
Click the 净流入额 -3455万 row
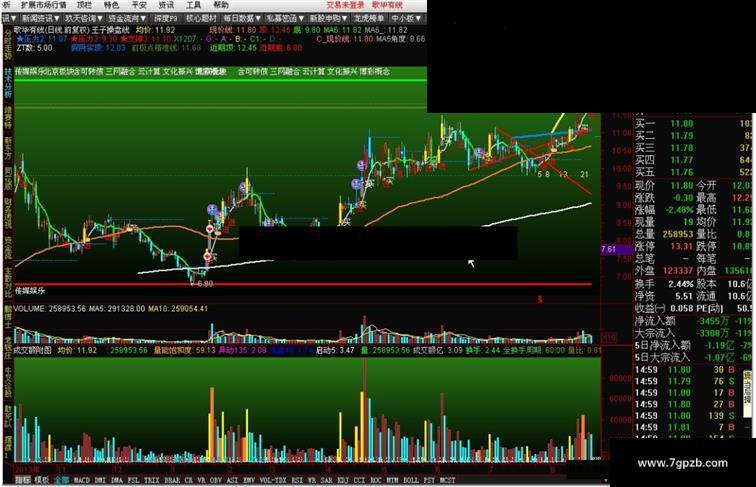pyautogui.click(x=693, y=321)
